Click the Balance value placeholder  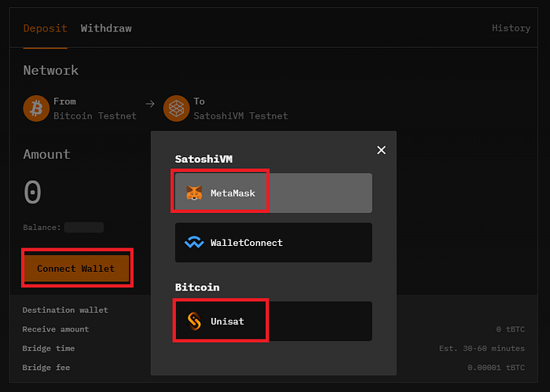[x=84, y=227]
